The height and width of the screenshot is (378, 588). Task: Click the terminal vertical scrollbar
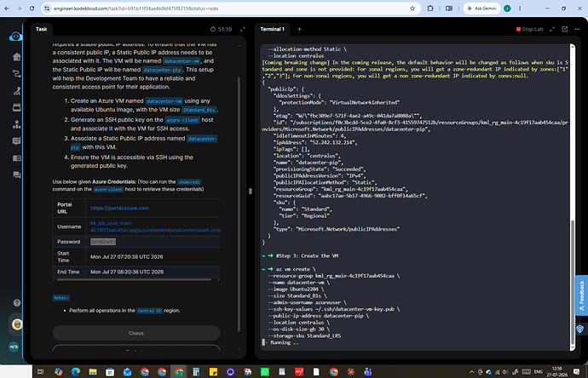(573, 281)
